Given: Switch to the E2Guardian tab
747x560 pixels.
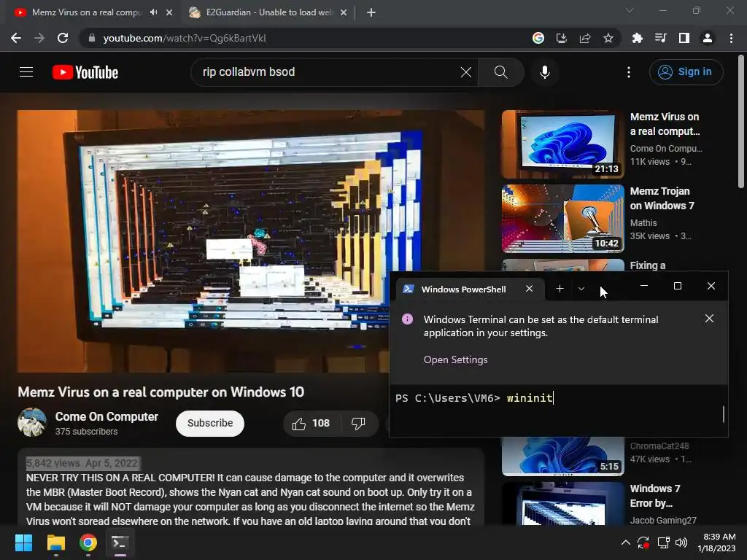Looking at the screenshot, I should pos(268,12).
